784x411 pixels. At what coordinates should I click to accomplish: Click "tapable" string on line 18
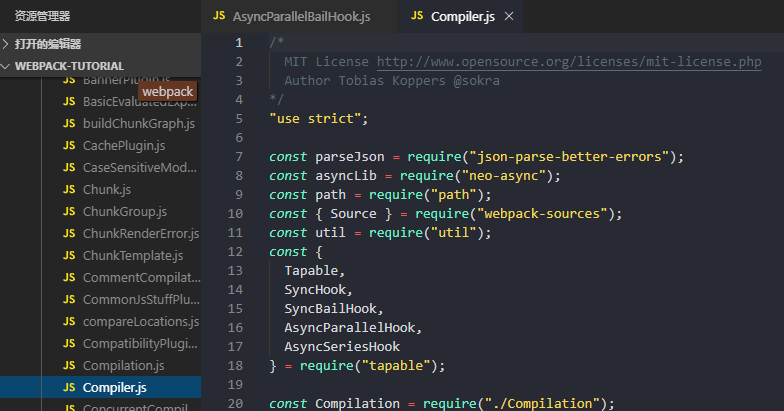pos(396,366)
